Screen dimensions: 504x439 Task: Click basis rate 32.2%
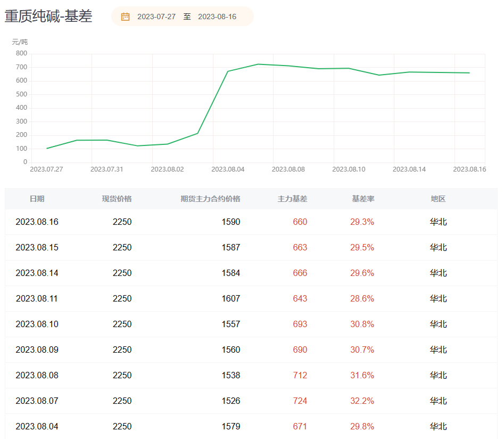pyautogui.click(x=362, y=401)
